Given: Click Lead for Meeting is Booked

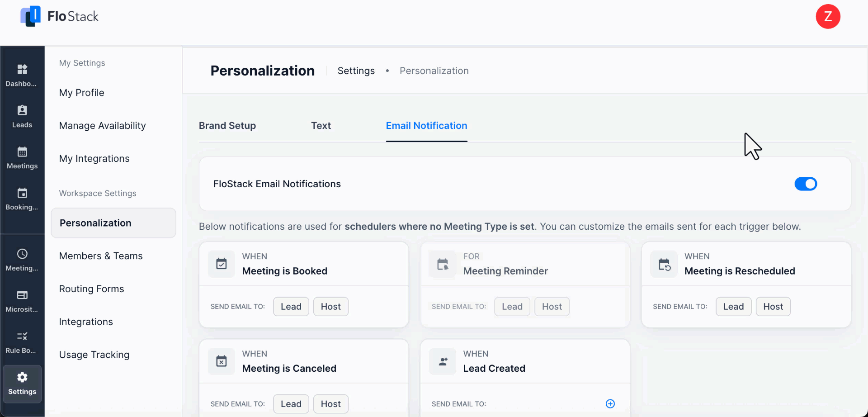Looking at the screenshot, I should [x=291, y=307].
